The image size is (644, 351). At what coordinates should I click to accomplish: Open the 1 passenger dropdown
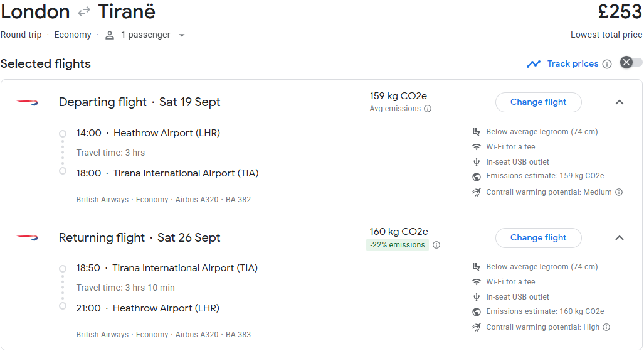(145, 35)
